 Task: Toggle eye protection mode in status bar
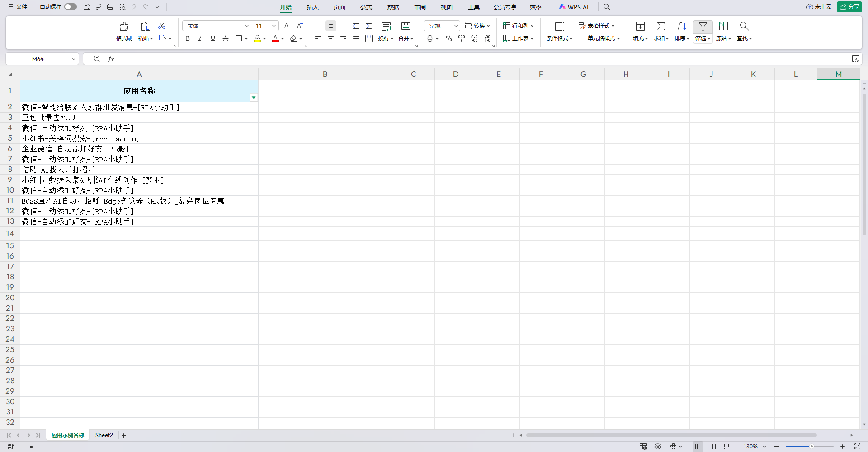[x=658, y=447]
